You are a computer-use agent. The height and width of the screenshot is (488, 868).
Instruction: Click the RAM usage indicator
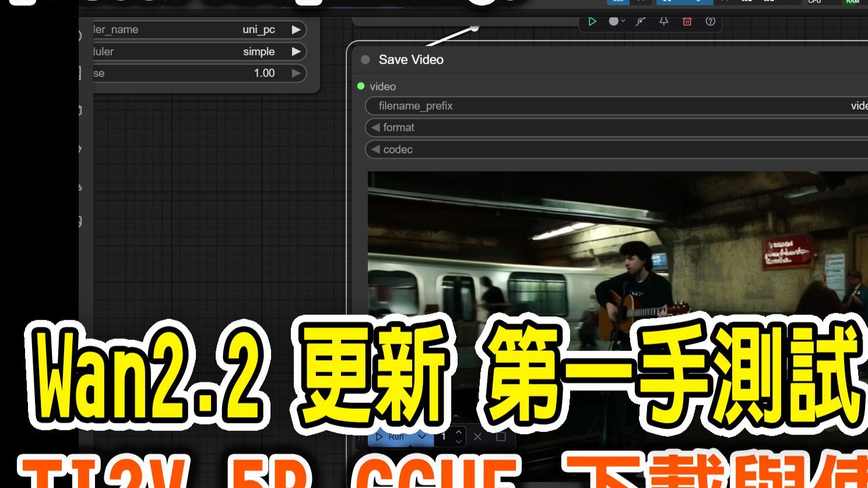pos(852,2)
